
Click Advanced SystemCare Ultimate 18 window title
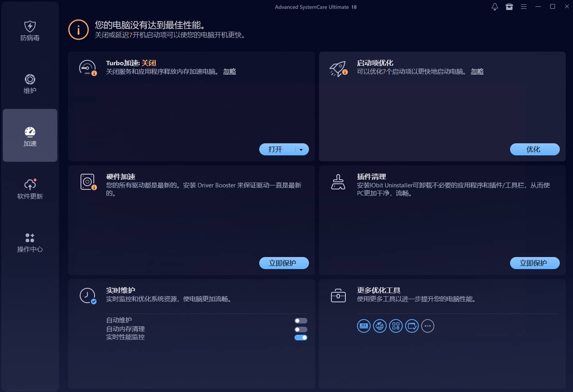(316, 7)
